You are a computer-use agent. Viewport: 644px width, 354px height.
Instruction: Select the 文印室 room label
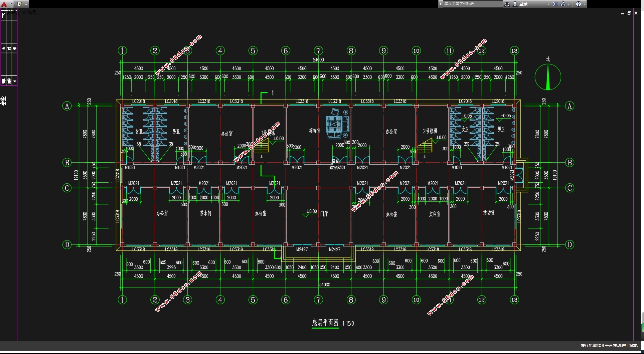point(435,214)
